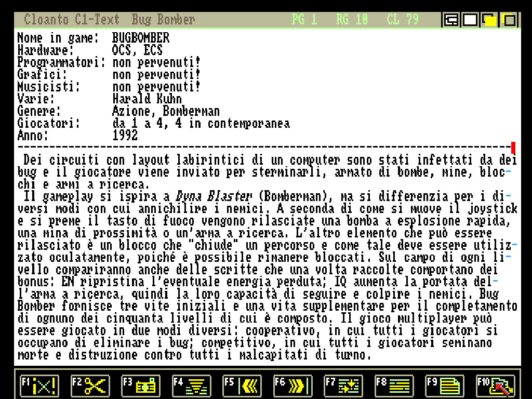Select the F2 scissors cut tool
Screen dimensions: 532x399
(89, 386)
